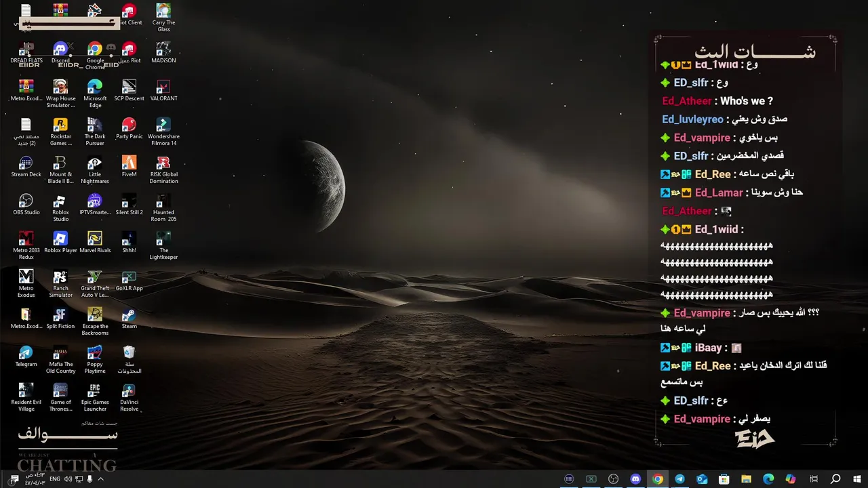Viewport: 868px width, 488px height.
Task: Select the Haunted Room 205 desktop icon
Action: pos(163,207)
